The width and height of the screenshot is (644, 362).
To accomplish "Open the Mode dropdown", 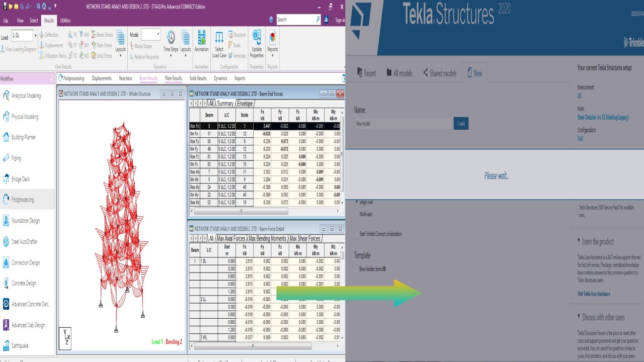I will pyautogui.click(x=158, y=35).
